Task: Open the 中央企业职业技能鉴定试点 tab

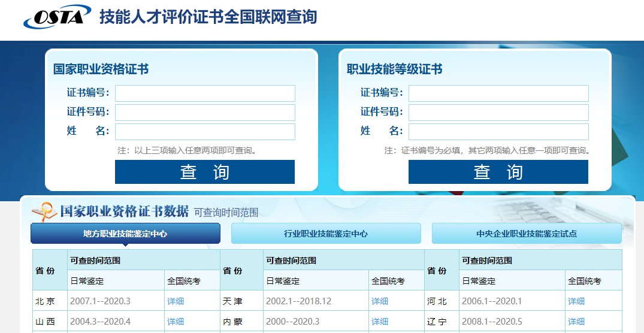Action: click(x=527, y=234)
